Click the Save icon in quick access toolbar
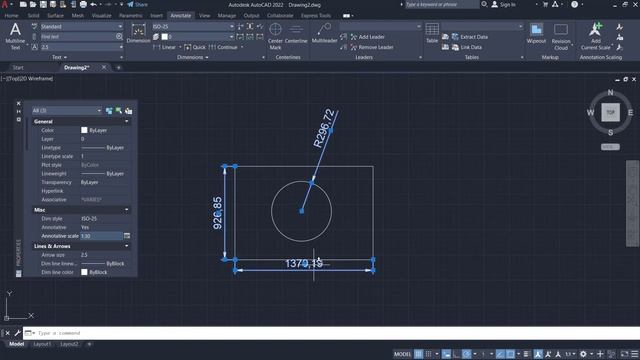 click(x=43, y=4)
